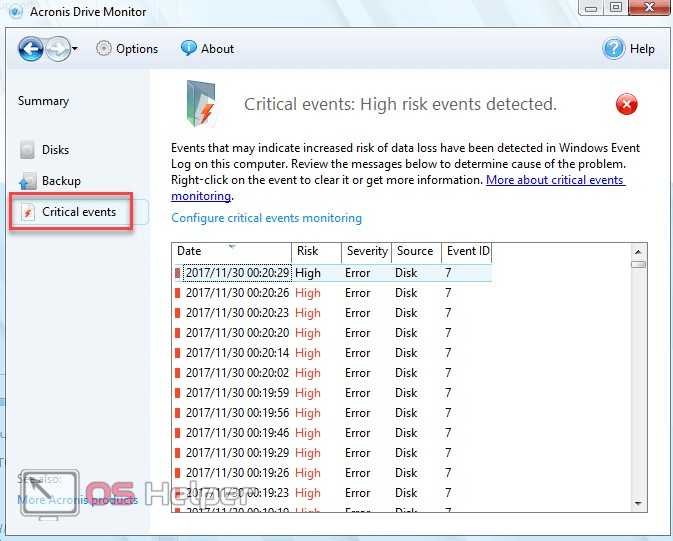Click the Backup sidebar icon
Image resolution: width=673 pixels, height=541 pixels.
click(x=28, y=181)
